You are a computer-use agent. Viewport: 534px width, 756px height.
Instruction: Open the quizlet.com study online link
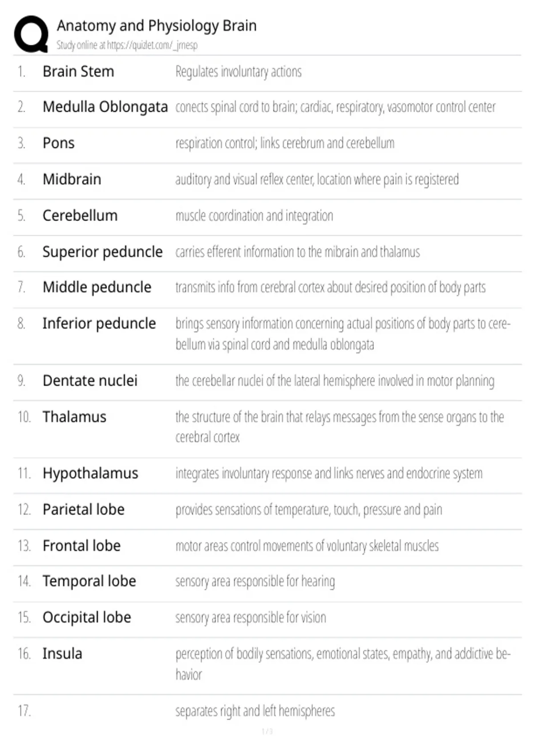coord(127,45)
